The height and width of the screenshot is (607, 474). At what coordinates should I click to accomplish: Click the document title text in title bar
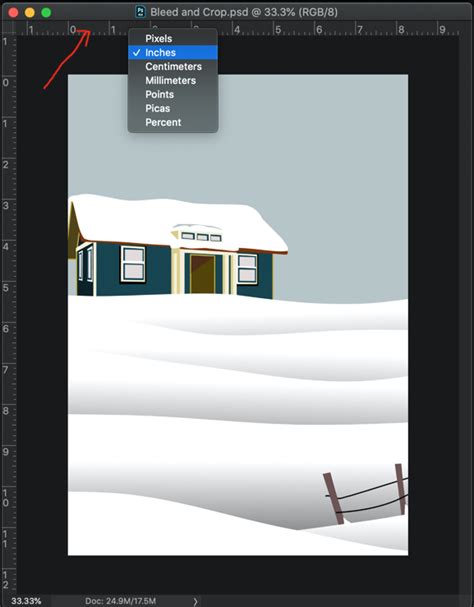[x=244, y=12]
